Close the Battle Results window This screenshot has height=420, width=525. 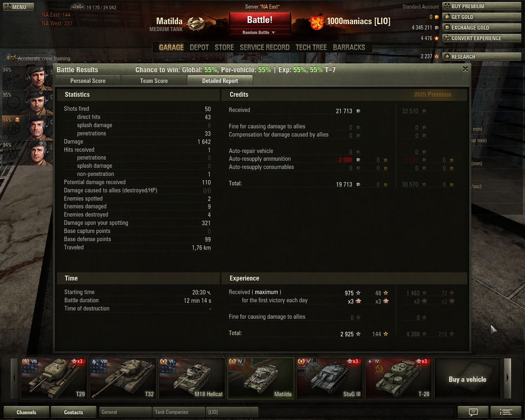465,69
